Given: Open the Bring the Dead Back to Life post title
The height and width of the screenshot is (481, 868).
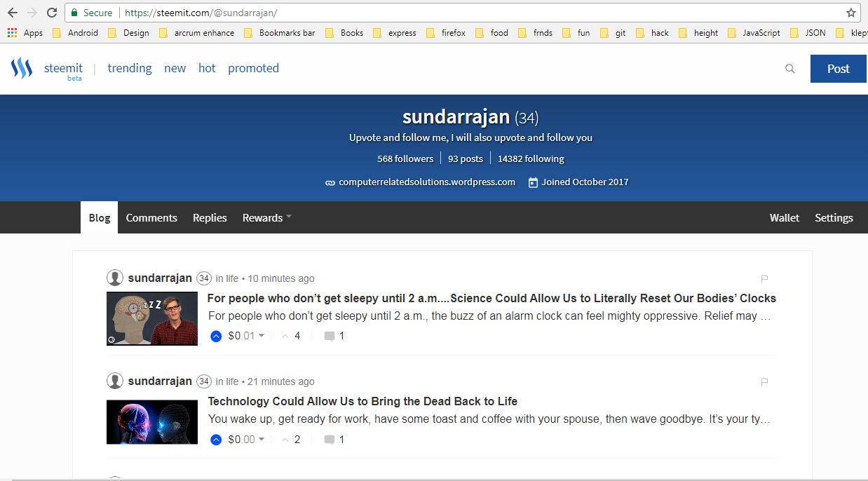Looking at the screenshot, I should pyautogui.click(x=362, y=402).
